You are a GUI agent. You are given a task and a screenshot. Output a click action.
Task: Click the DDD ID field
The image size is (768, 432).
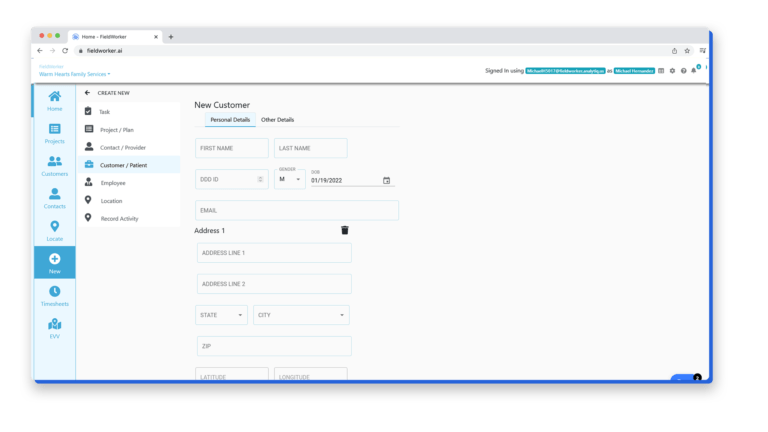(x=232, y=179)
